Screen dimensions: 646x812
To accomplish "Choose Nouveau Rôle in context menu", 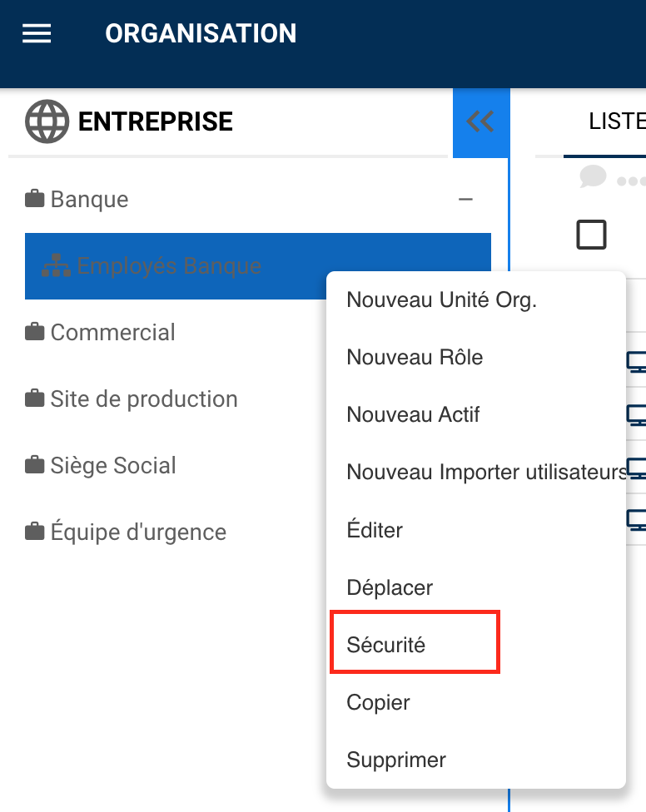I will [x=415, y=357].
